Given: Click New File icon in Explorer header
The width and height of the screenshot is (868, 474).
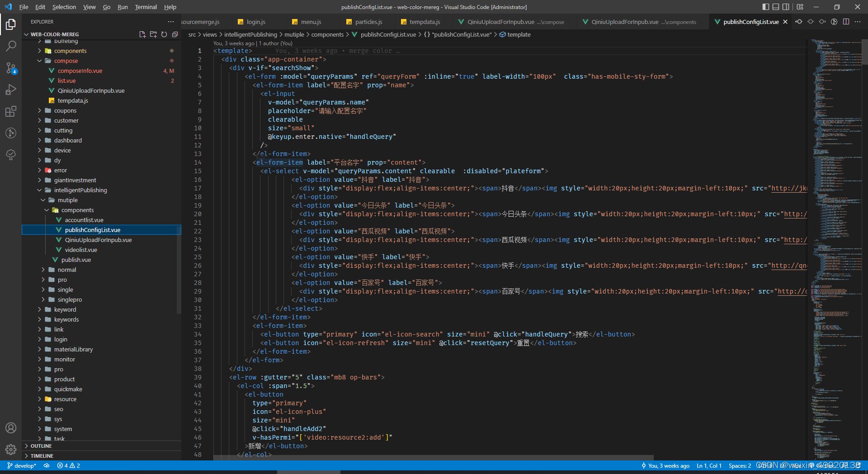Looking at the screenshot, I should tap(142, 34).
